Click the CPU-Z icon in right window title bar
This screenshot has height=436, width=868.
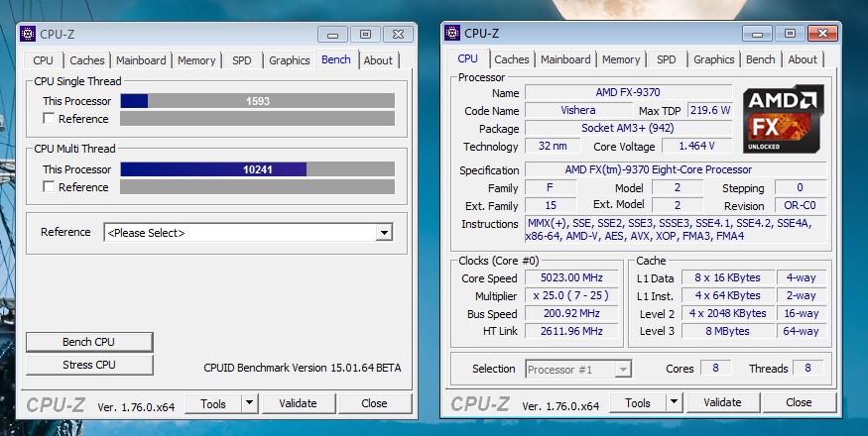click(452, 33)
